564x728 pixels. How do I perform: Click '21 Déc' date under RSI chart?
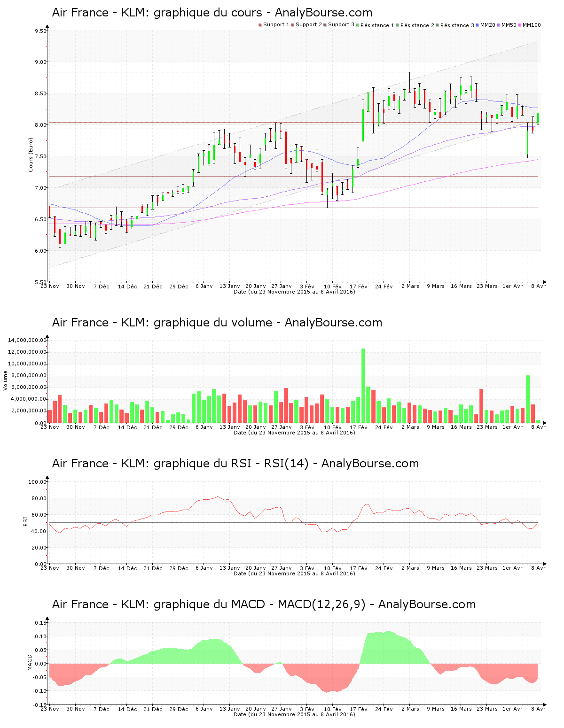153,568
